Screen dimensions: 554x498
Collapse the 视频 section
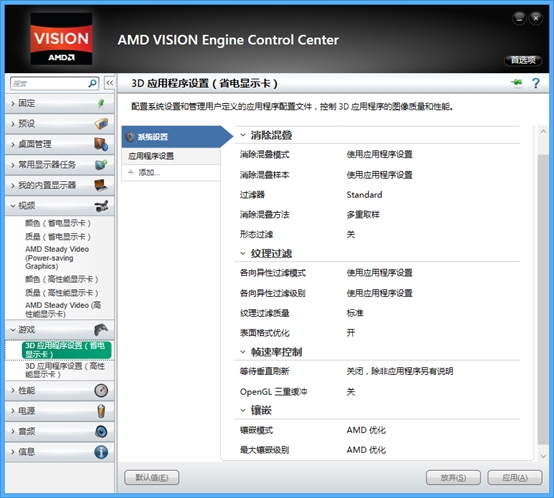(13, 206)
